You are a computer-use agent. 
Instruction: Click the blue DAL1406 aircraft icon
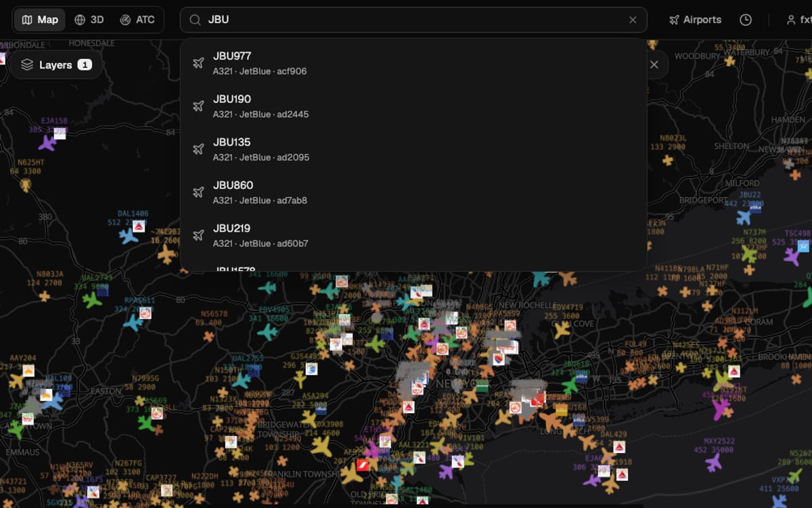[x=129, y=236]
